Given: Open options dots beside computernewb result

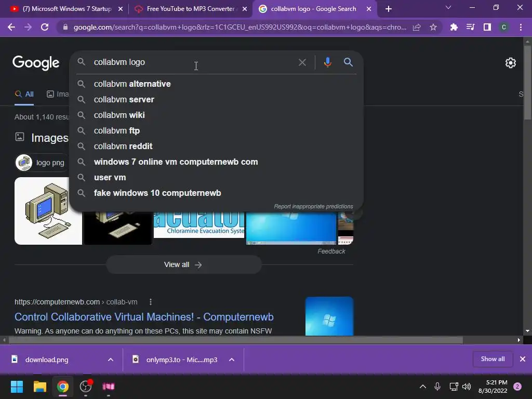Looking at the screenshot, I should [151, 302].
